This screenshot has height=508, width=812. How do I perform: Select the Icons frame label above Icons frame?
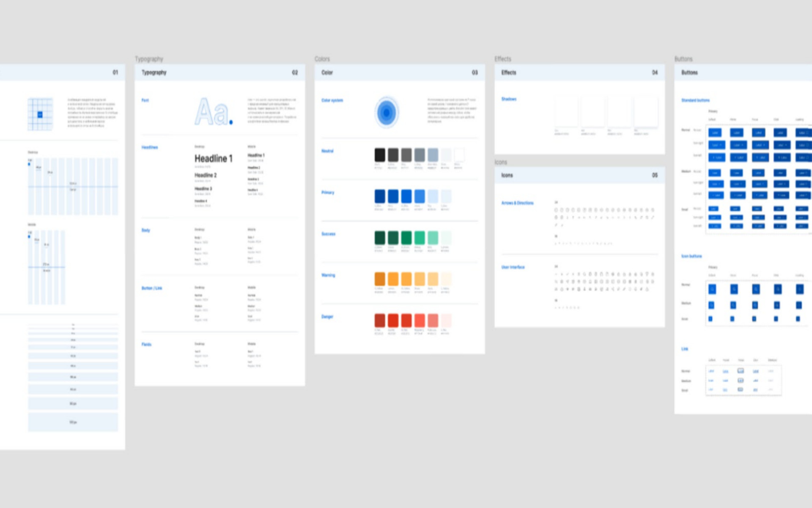(x=501, y=162)
